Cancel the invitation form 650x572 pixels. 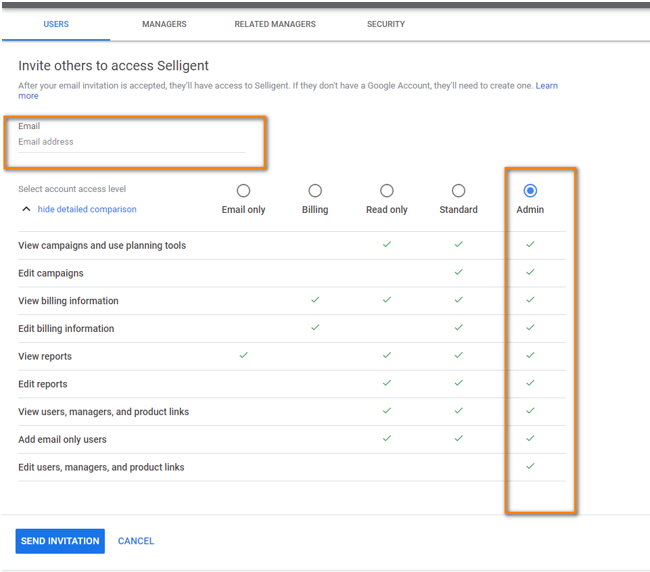[x=136, y=541]
